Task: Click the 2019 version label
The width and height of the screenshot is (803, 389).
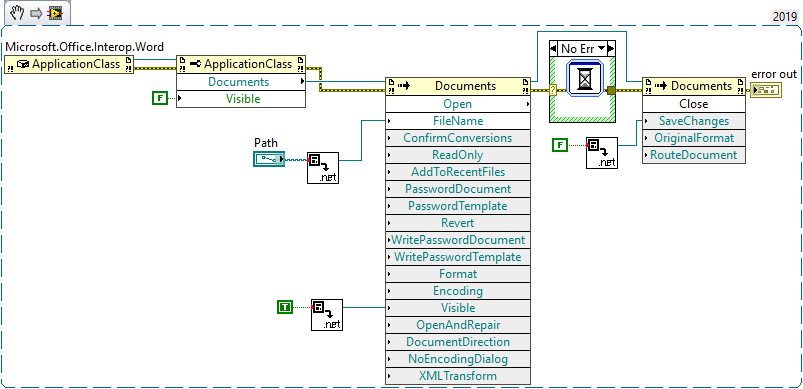Action: (x=785, y=16)
